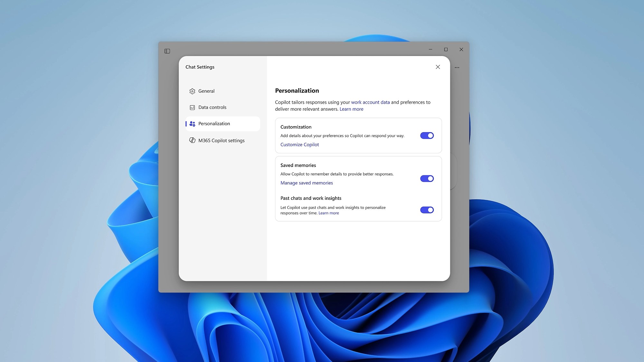Close the Chat Settings dialog
644x362 pixels.
click(x=438, y=67)
